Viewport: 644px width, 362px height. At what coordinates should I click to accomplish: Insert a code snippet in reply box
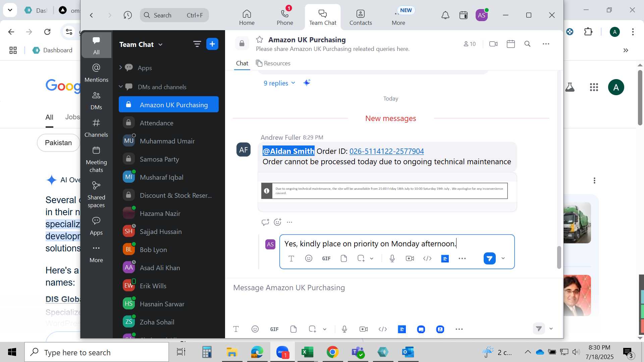coord(427,258)
